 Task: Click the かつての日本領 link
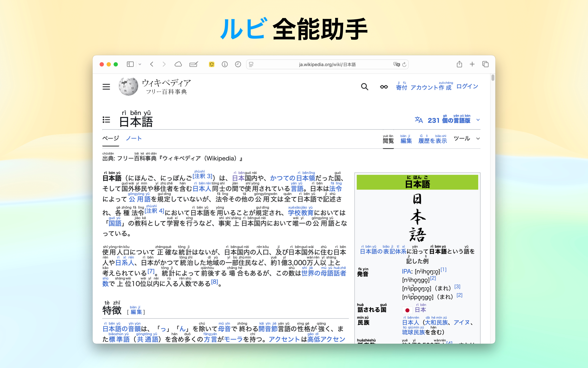pyautogui.click(x=293, y=178)
